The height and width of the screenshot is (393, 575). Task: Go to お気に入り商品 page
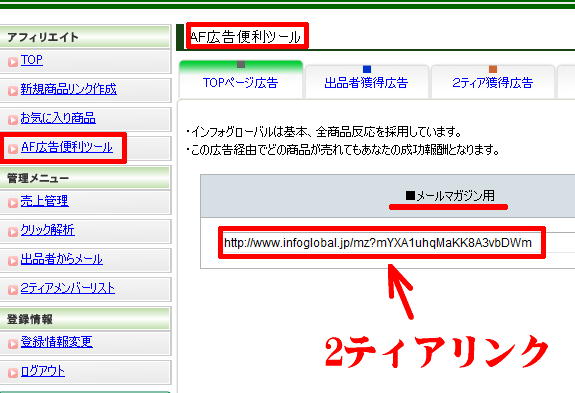point(58,118)
